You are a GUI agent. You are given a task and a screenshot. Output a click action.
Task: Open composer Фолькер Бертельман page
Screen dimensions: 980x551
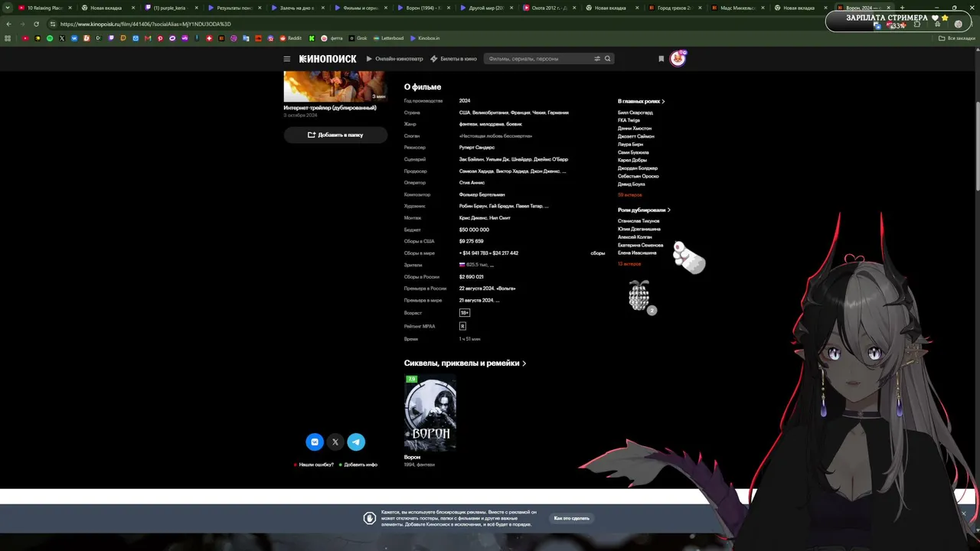point(482,194)
